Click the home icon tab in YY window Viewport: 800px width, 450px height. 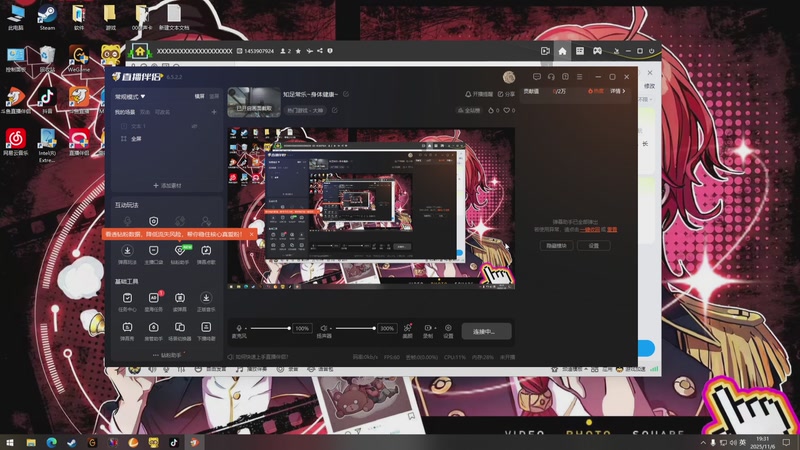click(562, 51)
